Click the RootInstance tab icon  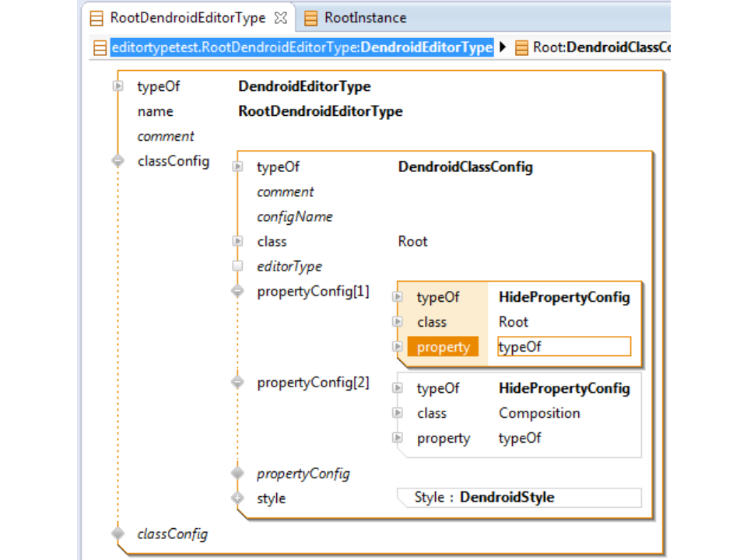pyautogui.click(x=311, y=18)
